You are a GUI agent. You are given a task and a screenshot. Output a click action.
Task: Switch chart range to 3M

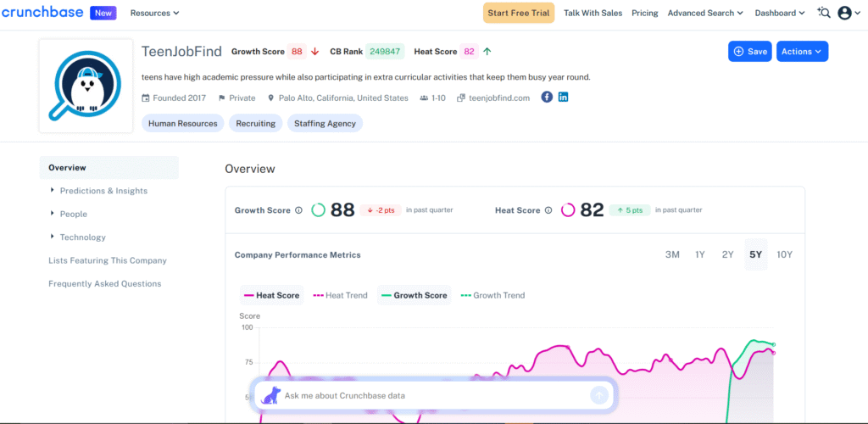click(x=672, y=255)
